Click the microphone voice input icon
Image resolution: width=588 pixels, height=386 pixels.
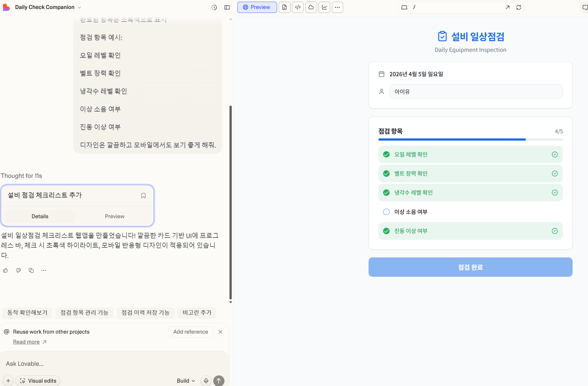pyautogui.click(x=206, y=381)
